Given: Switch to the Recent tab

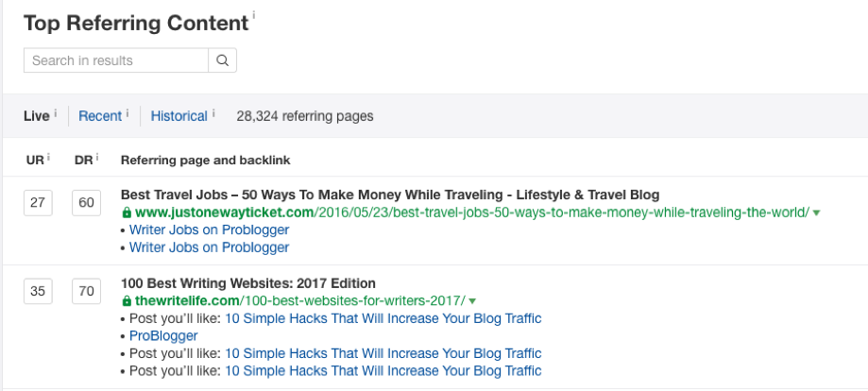Looking at the screenshot, I should point(100,116).
